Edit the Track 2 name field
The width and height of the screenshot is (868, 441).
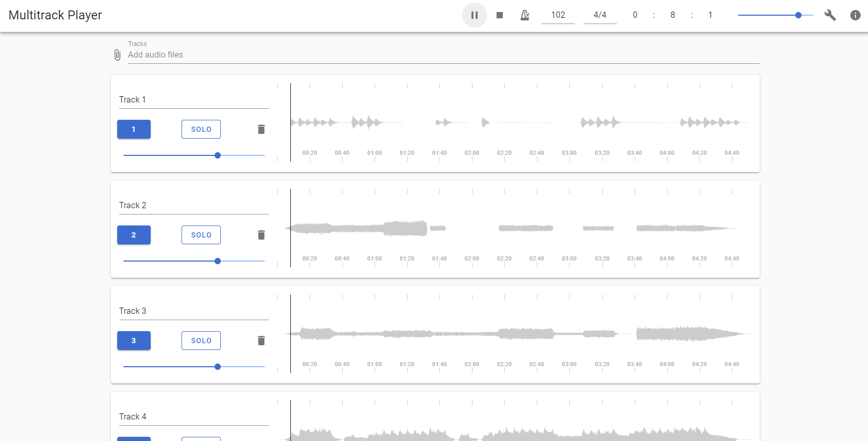click(x=194, y=206)
